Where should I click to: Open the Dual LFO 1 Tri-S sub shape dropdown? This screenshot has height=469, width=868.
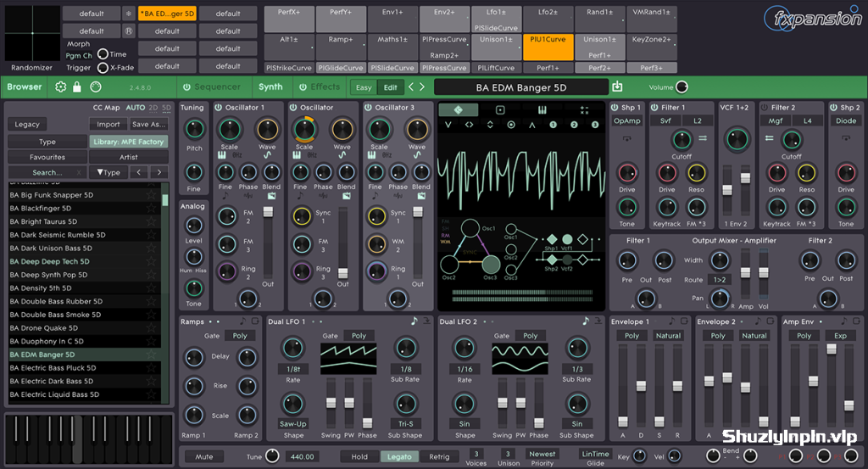coord(406,423)
